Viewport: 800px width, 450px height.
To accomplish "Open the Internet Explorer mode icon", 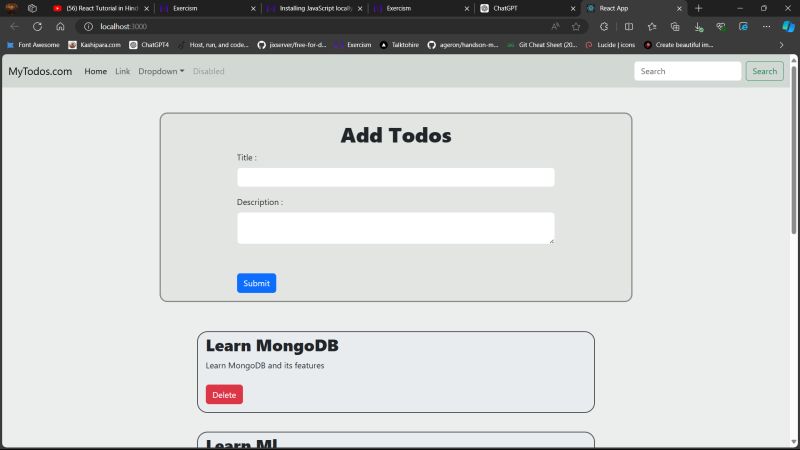I will (743, 27).
